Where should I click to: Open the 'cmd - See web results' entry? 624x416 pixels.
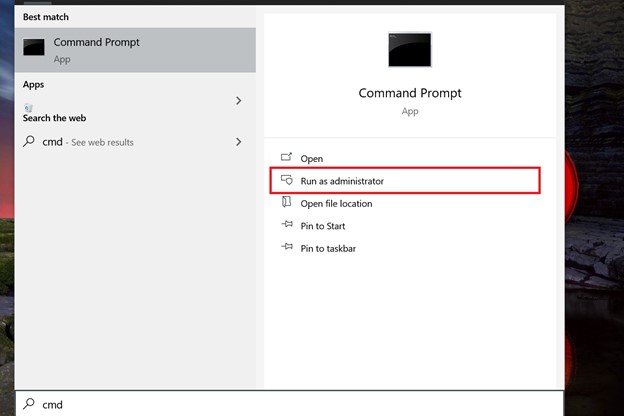coord(135,142)
